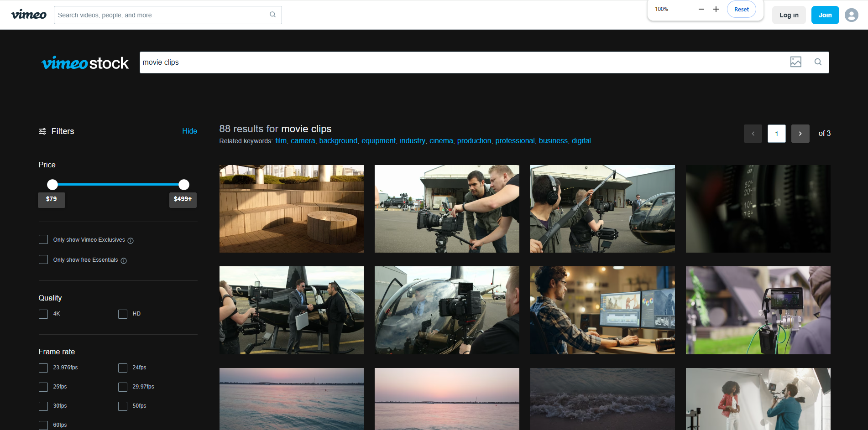Select the 29.97fps frame rate checkbox

click(x=122, y=387)
